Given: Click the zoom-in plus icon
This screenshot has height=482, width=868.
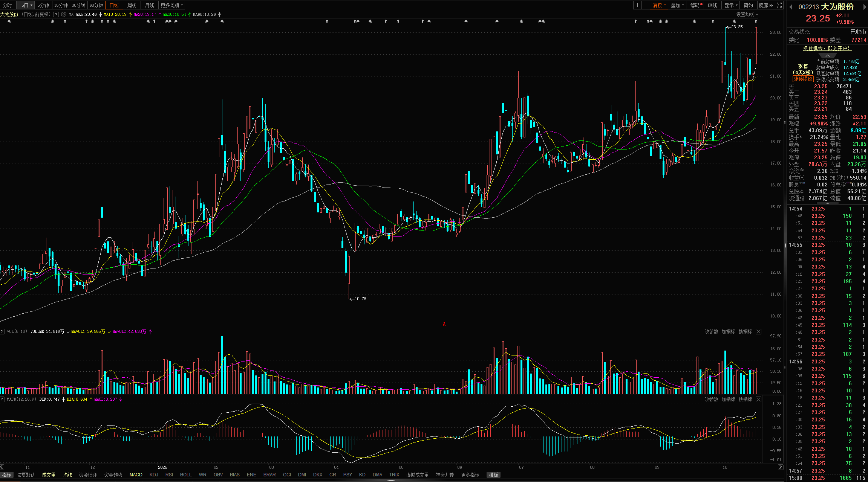Looking at the screenshot, I should (x=637, y=5).
